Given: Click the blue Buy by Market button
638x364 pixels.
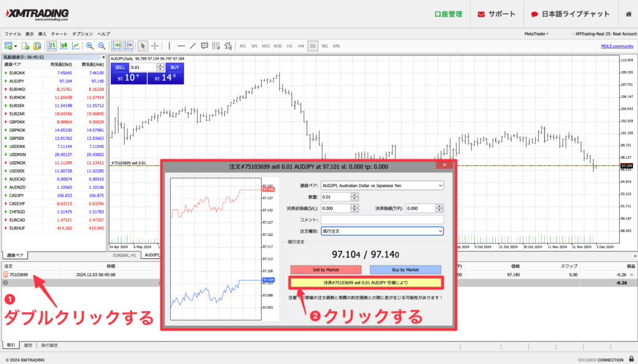Looking at the screenshot, I should click(x=405, y=269).
